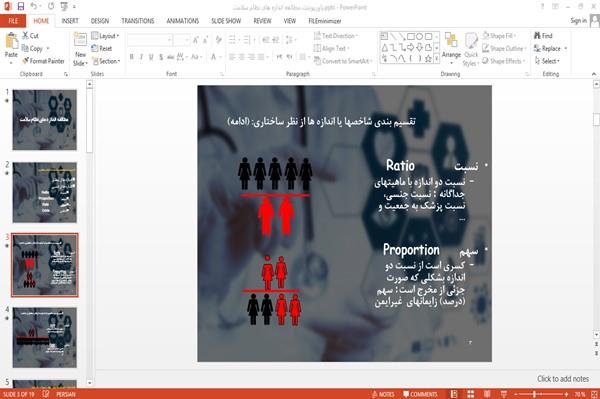This screenshot has height=399, width=600.
Task: Click the Save icon in title bar
Action: [21, 6]
